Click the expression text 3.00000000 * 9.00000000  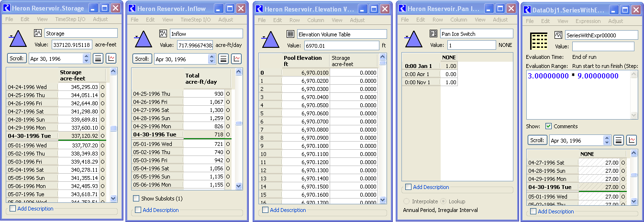(x=573, y=76)
